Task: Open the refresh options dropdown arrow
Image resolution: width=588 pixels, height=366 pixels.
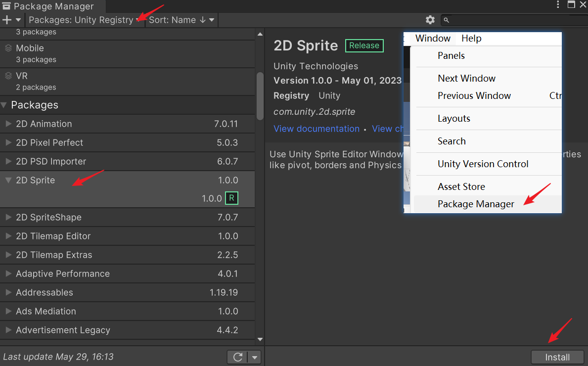Action: (255, 358)
